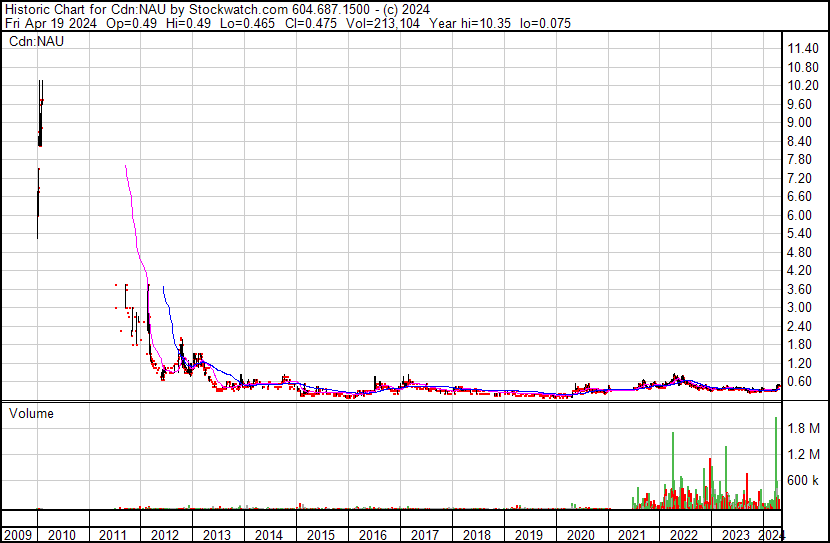
Task: Click the 2024 year label
Action: point(771,535)
